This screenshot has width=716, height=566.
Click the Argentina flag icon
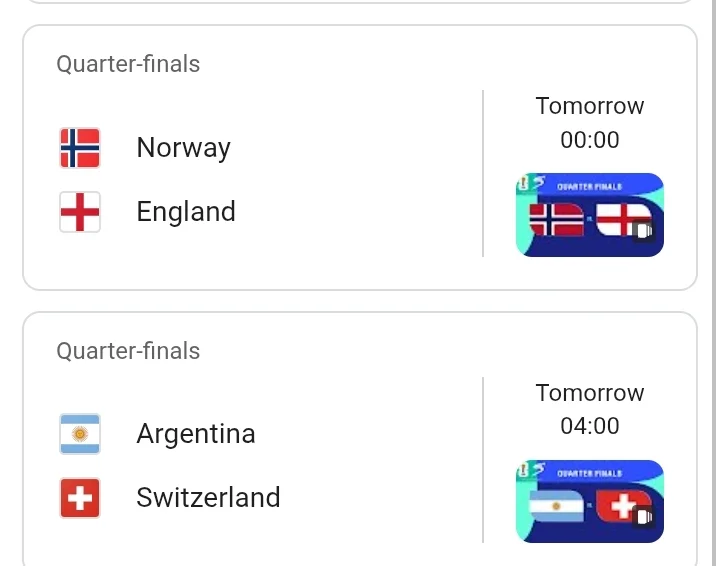(x=80, y=434)
